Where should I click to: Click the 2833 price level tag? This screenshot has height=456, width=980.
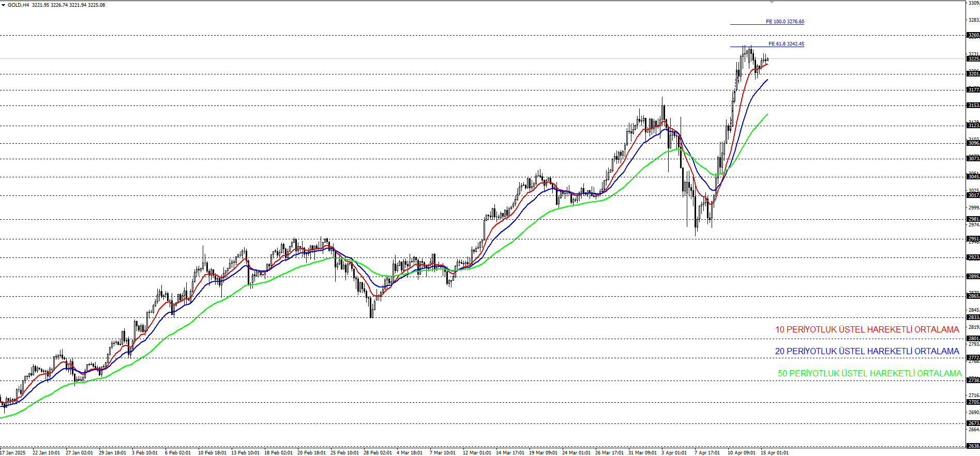coord(973,317)
